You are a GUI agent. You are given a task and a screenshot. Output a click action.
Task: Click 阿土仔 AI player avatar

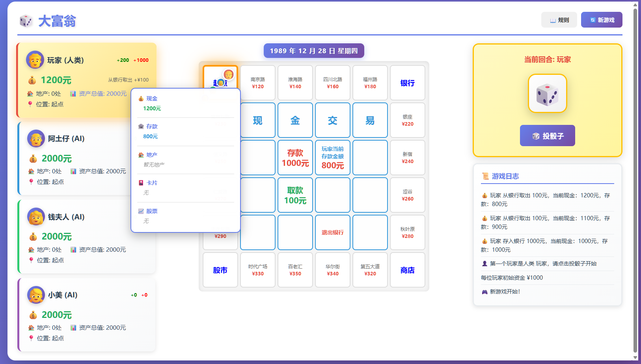36,139
